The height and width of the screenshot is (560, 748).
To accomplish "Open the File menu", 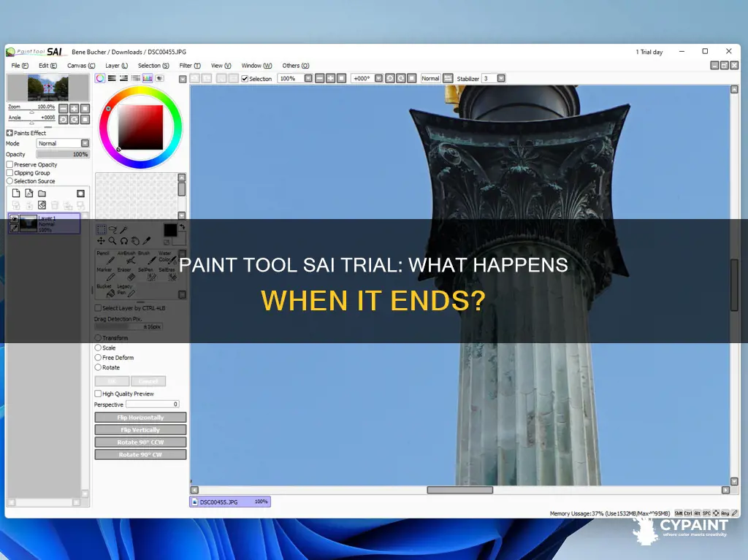I will coord(20,66).
